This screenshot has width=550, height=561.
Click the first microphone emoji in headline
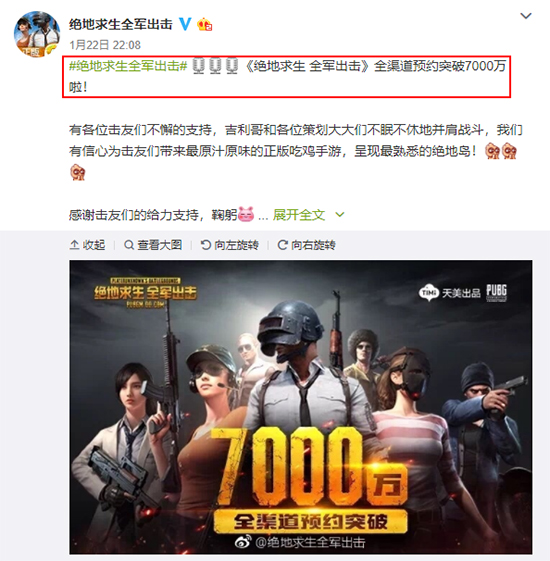tap(198, 66)
